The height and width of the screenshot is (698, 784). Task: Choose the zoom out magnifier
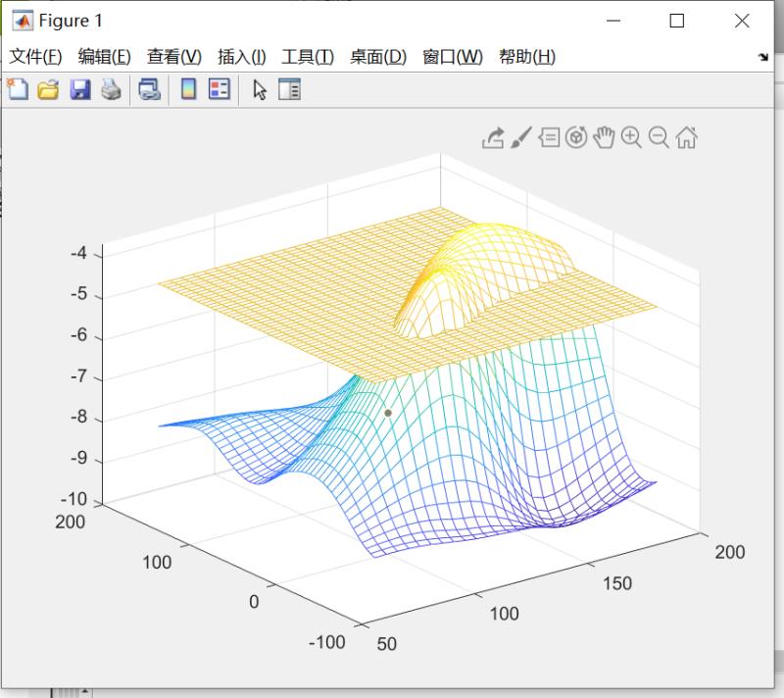(659, 137)
